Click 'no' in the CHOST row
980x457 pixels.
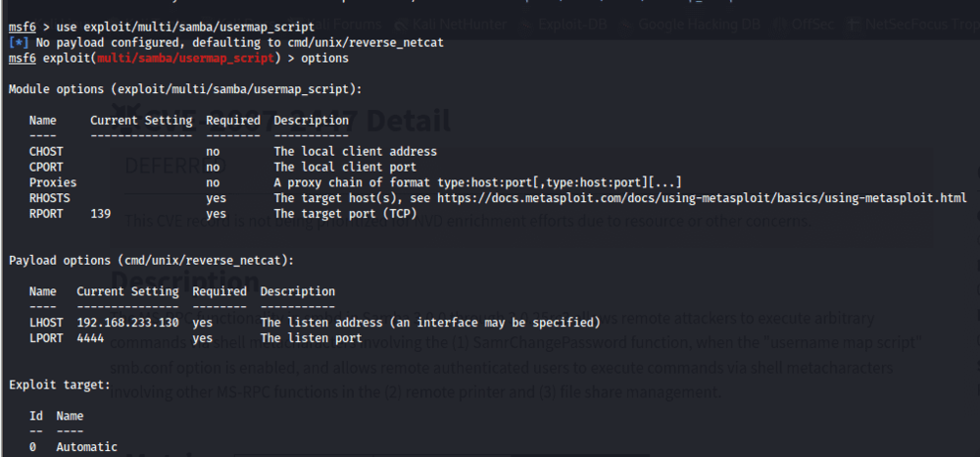213,151
